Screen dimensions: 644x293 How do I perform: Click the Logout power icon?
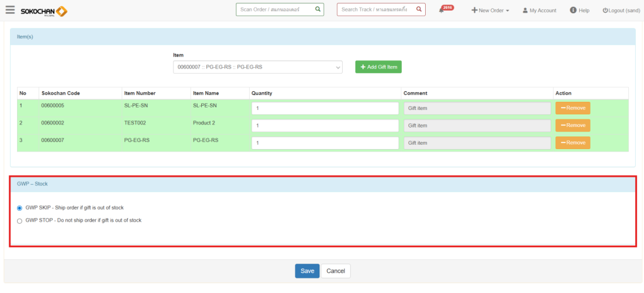click(x=605, y=10)
